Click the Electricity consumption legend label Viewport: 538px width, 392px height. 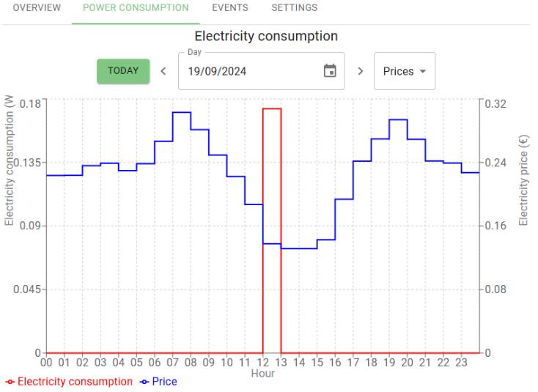75,382
